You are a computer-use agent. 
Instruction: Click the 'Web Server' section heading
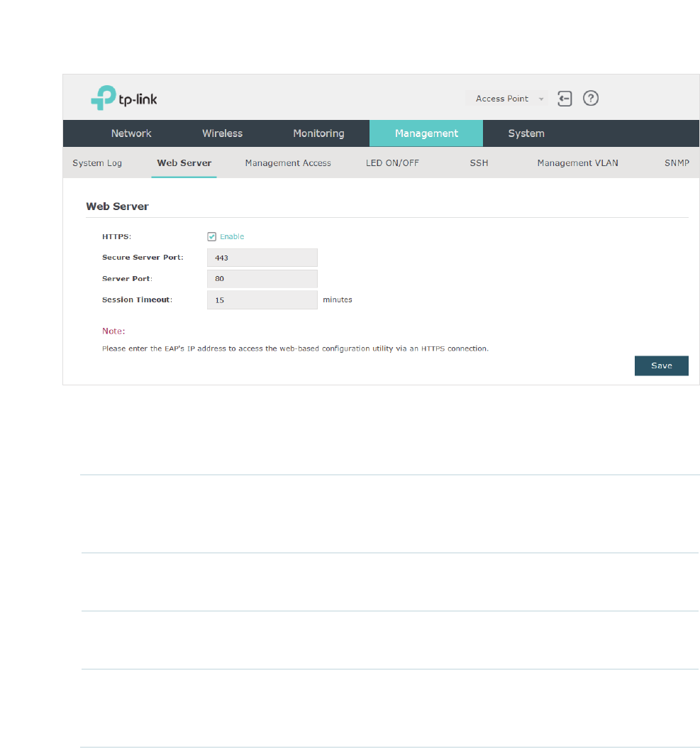click(x=117, y=207)
